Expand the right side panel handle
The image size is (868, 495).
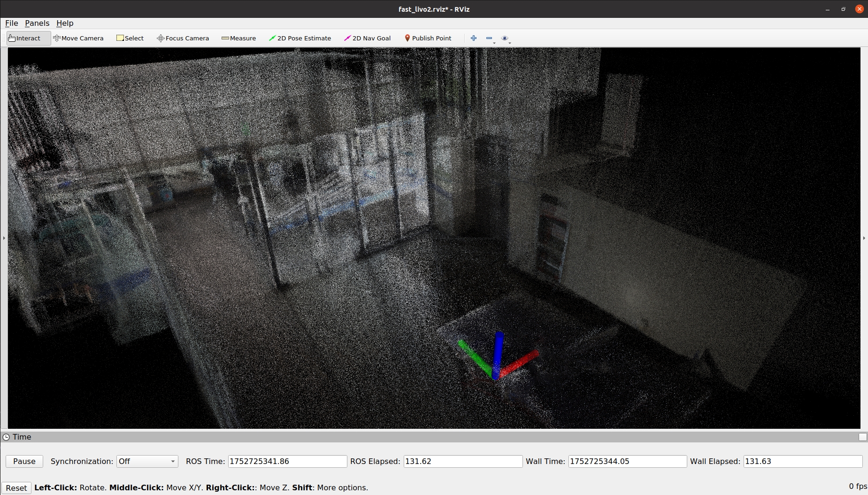click(864, 238)
